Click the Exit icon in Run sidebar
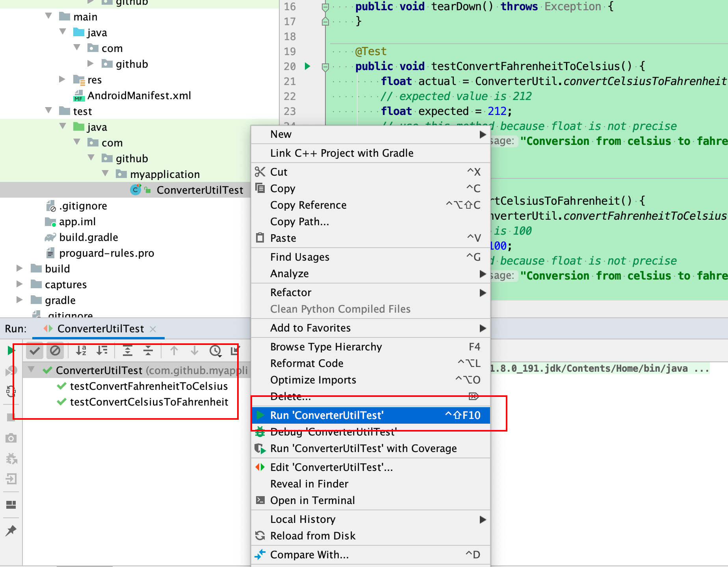The image size is (728, 567). click(x=11, y=479)
